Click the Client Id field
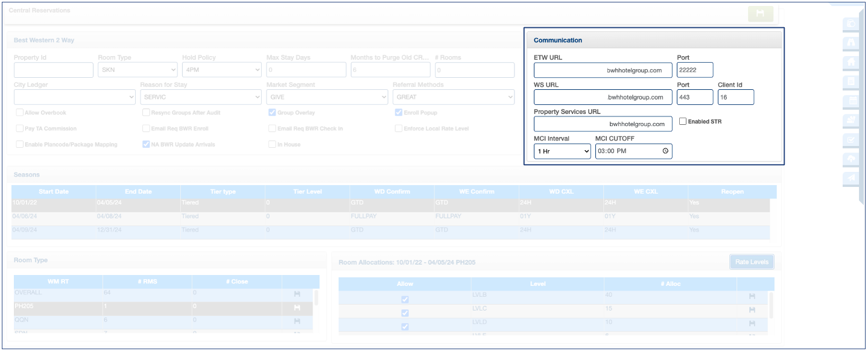This screenshot has width=868, height=351. (x=735, y=97)
